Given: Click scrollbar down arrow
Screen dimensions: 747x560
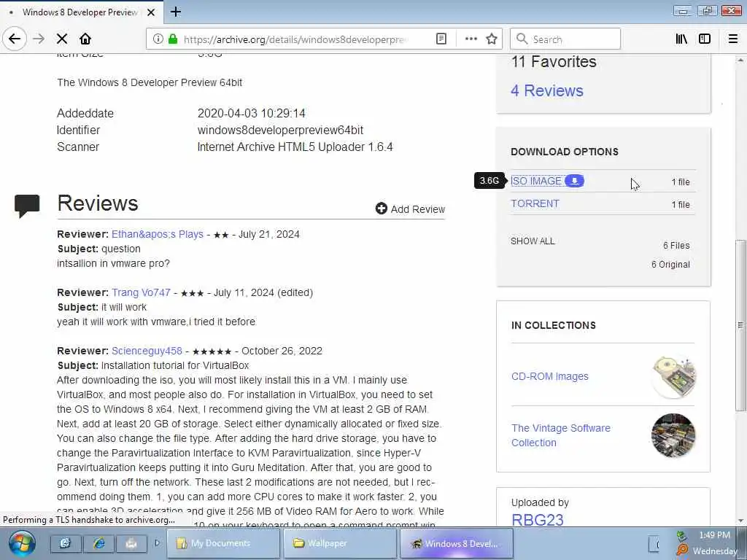Looking at the screenshot, I should [x=740, y=521].
